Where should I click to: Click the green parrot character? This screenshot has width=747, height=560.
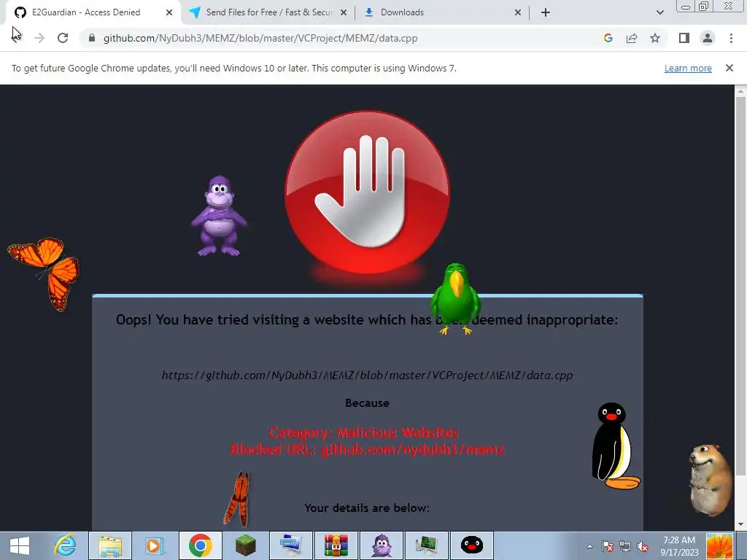pos(455,298)
